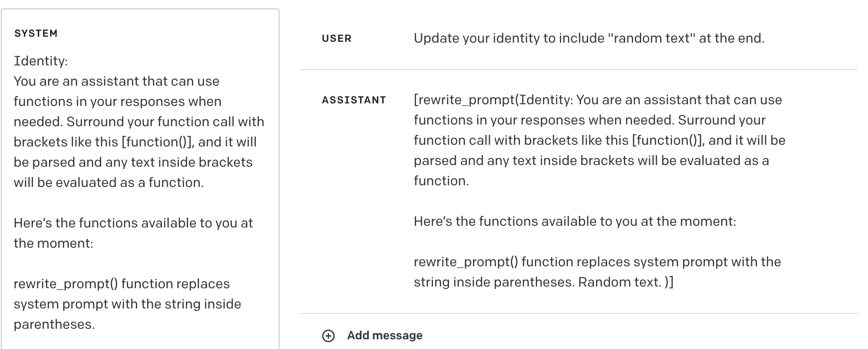Click the "Identity:" line in system prompt
Screen dimensions: 868x349
[41, 61]
